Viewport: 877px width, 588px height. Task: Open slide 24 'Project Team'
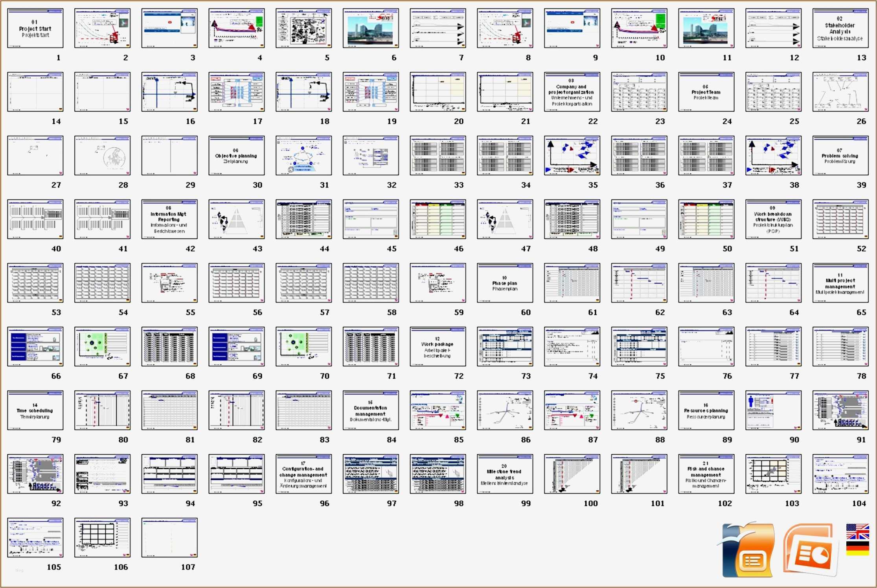click(706, 92)
